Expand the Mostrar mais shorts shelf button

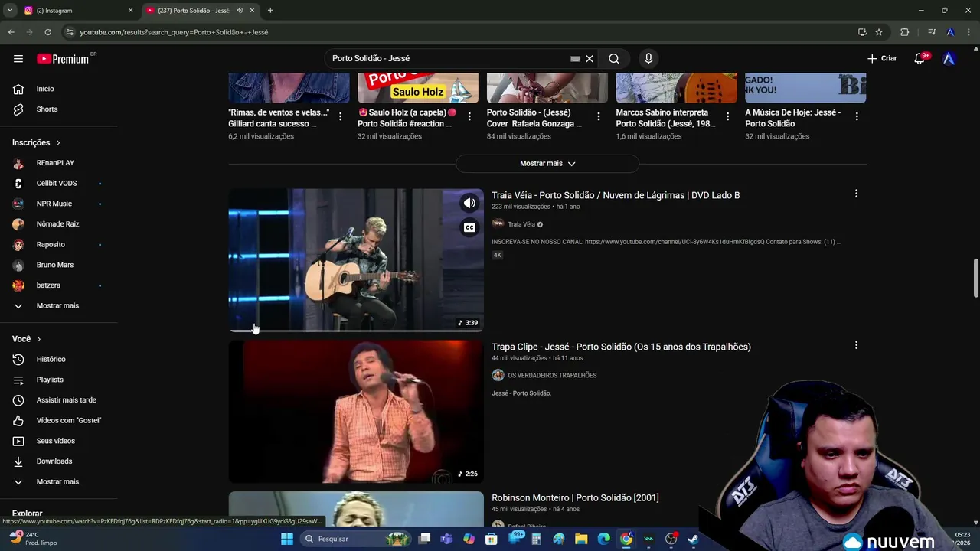547,164
